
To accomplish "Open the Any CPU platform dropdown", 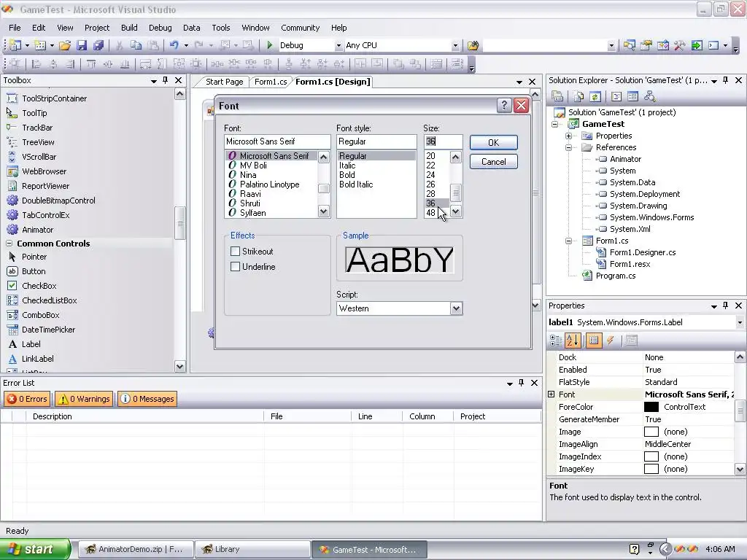I will (455, 46).
